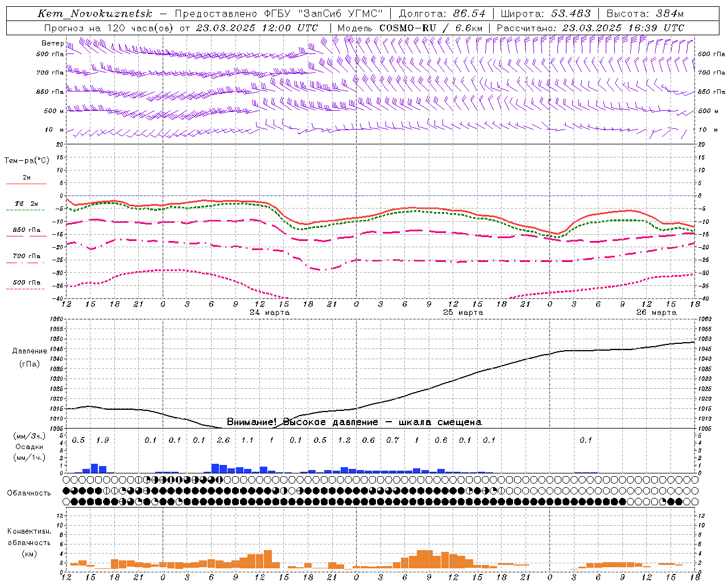This screenshot has height=582, width=728.
Task: Click the '(гПа)' pressure unit label
Action: (30, 364)
